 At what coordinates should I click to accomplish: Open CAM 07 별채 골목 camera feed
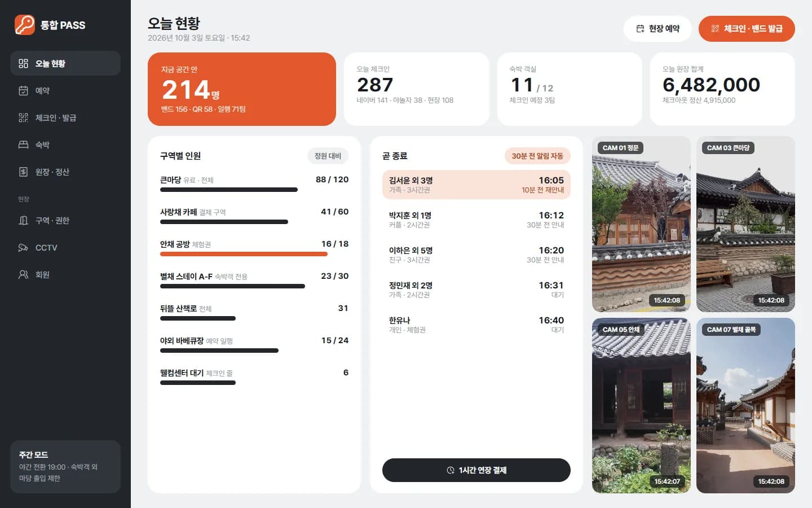745,405
